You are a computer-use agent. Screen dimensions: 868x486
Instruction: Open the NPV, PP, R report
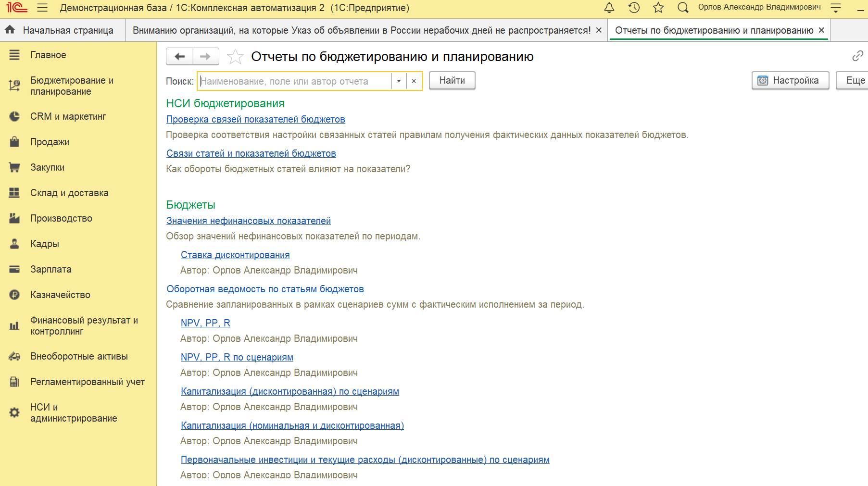click(205, 323)
